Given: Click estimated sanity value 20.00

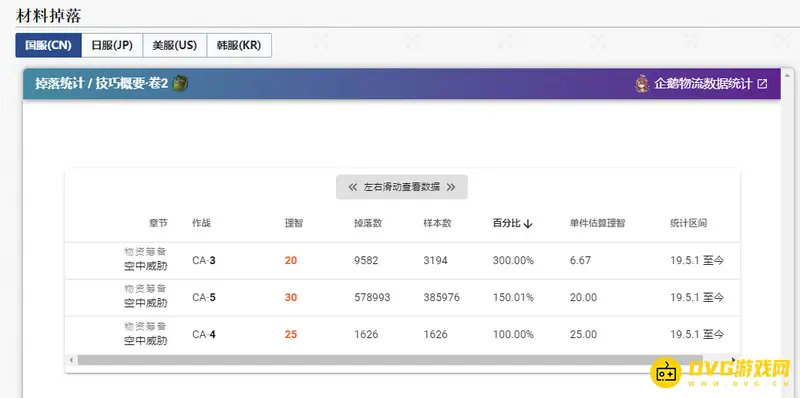Looking at the screenshot, I should (x=583, y=297).
